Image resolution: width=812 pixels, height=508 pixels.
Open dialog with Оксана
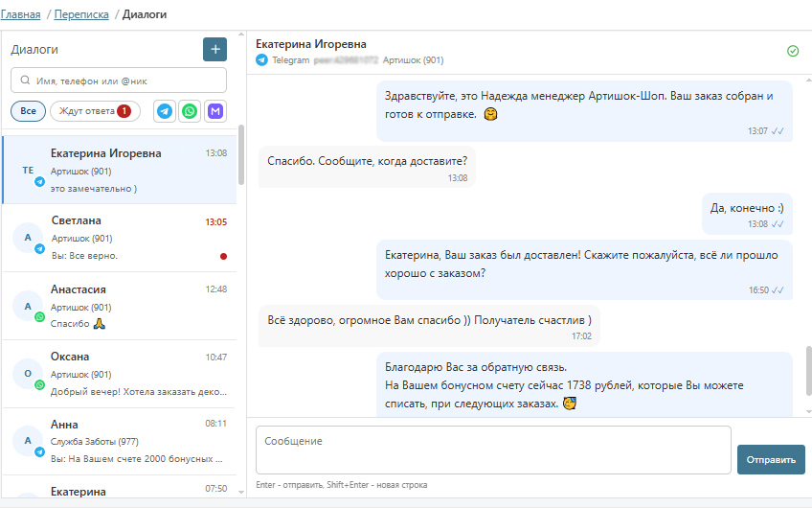120,374
